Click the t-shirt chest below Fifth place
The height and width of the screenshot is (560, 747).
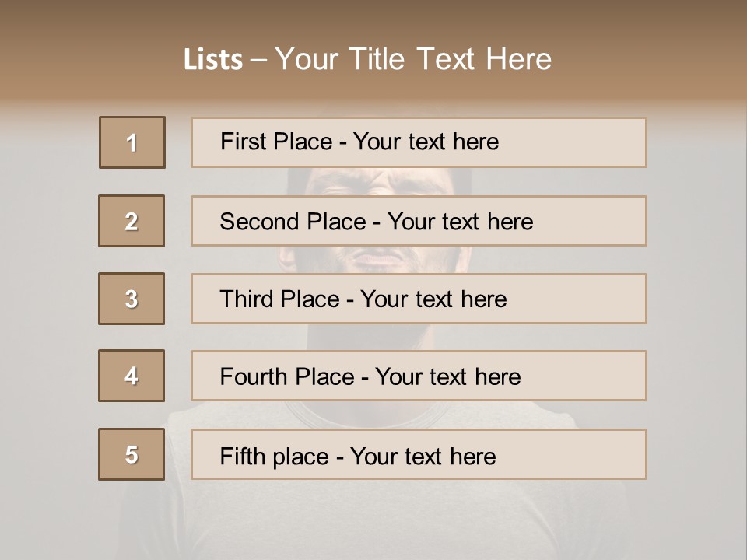[x=372, y=519]
